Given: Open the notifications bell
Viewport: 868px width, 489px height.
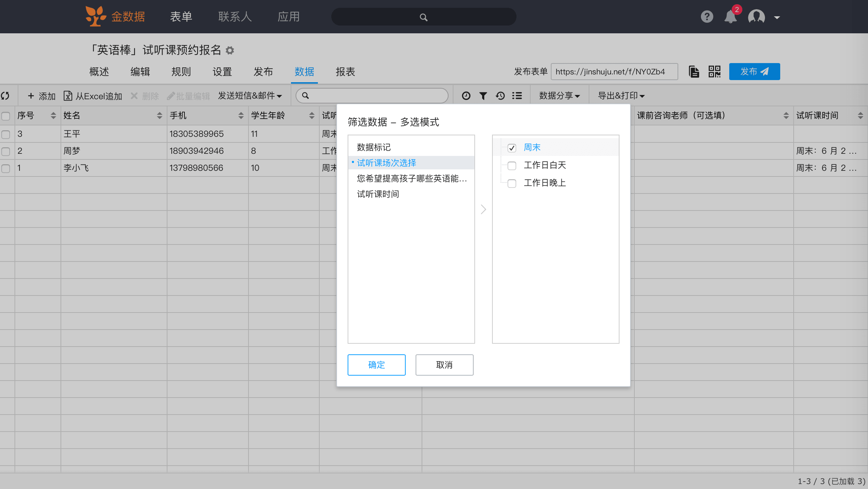Looking at the screenshot, I should (x=730, y=17).
